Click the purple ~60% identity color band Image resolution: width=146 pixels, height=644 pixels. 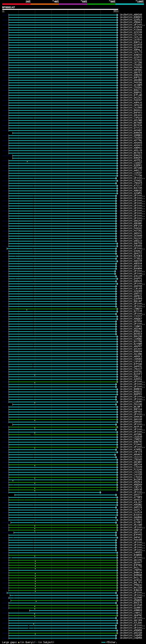(x=73, y=4)
